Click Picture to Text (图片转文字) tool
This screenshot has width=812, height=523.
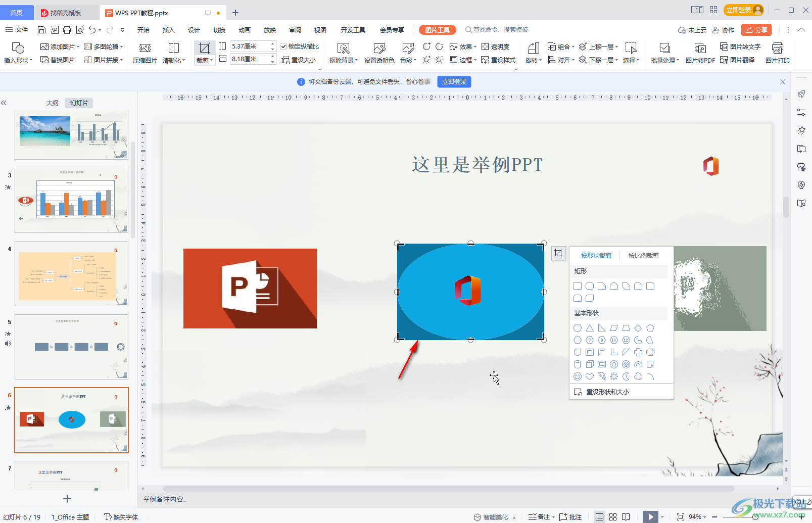[x=740, y=46]
